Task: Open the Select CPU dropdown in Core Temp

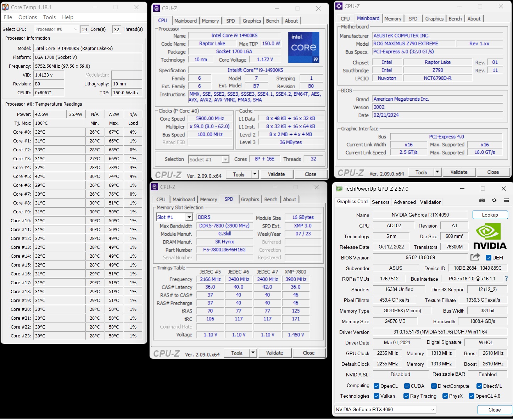Action: [x=56, y=29]
